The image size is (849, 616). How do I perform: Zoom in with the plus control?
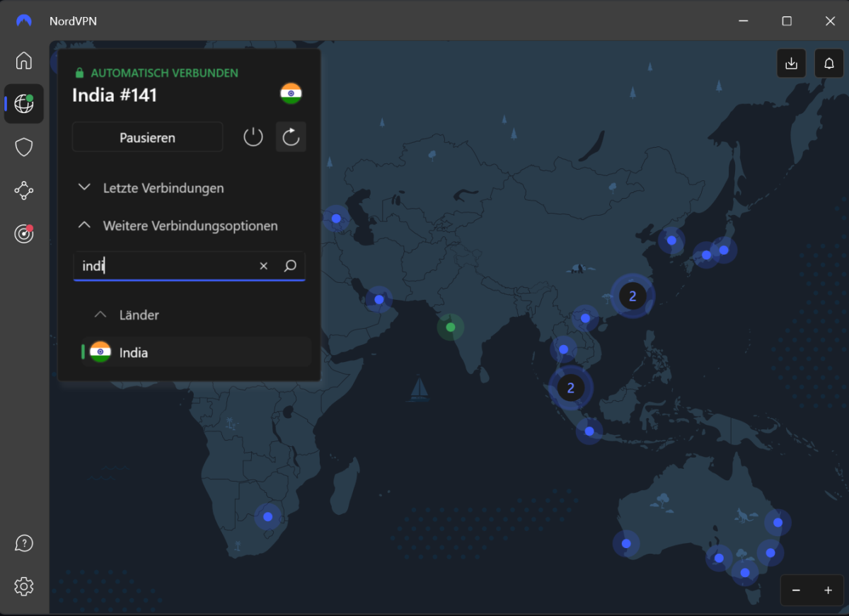pos(828,590)
